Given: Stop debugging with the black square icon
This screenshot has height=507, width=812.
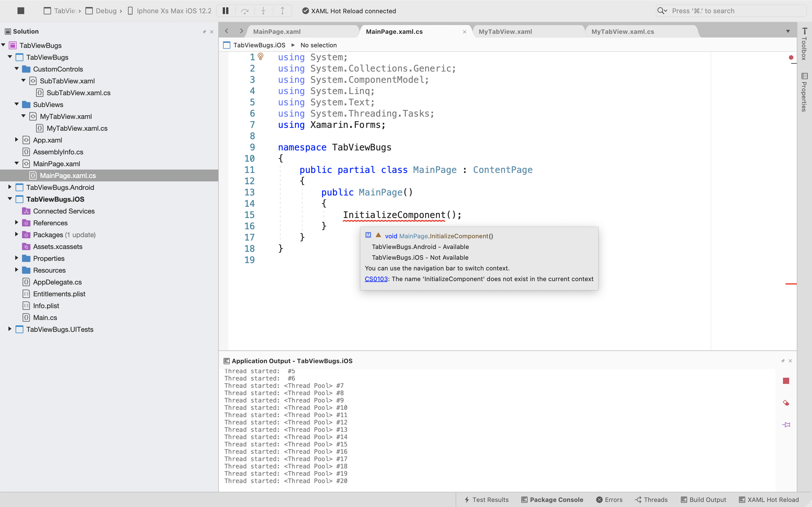Looking at the screenshot, I should click(x=21, y=11).
